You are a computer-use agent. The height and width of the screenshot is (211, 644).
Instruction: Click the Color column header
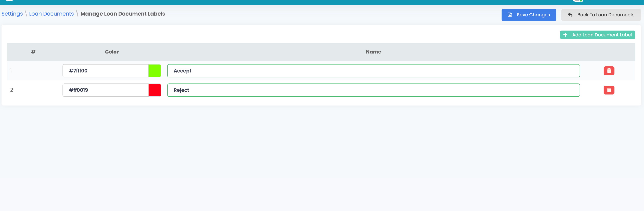coord(112,52)
